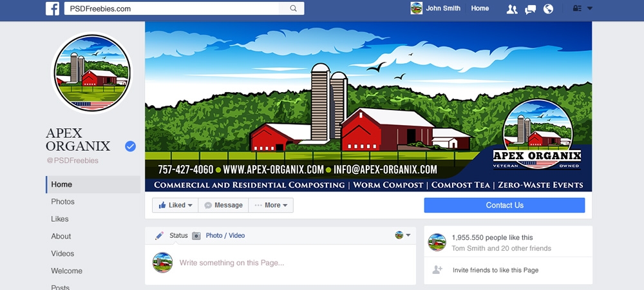The image size is (644, 290).
Task: Expand the post-as profile selector arrow
Action: point(408,235)
